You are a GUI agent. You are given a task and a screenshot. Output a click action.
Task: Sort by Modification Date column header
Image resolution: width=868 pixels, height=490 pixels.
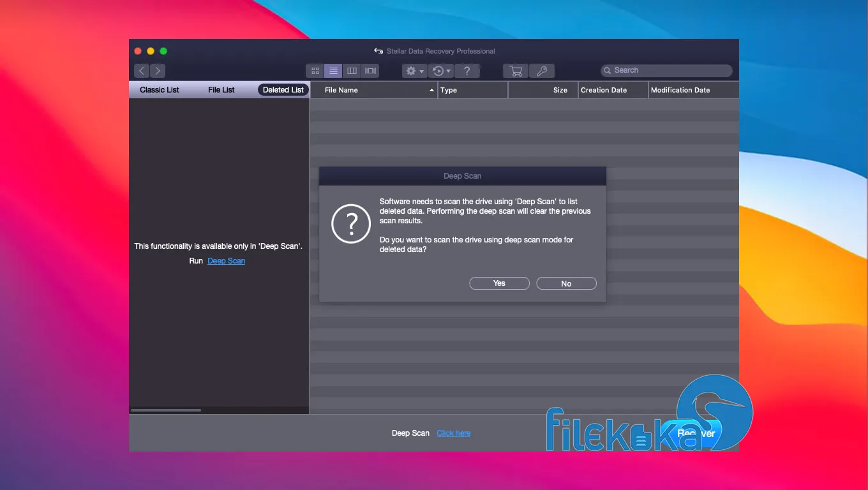click(694, 90)
